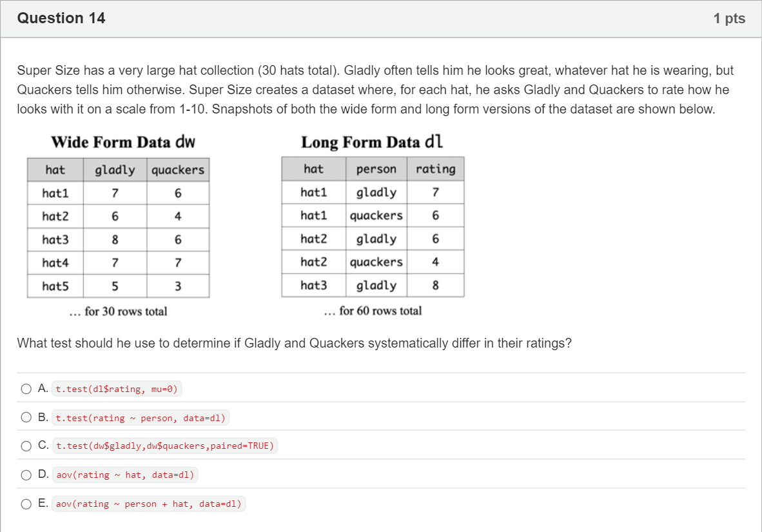Click the person column header in long table
762x532 pixels.
point(376,169)
